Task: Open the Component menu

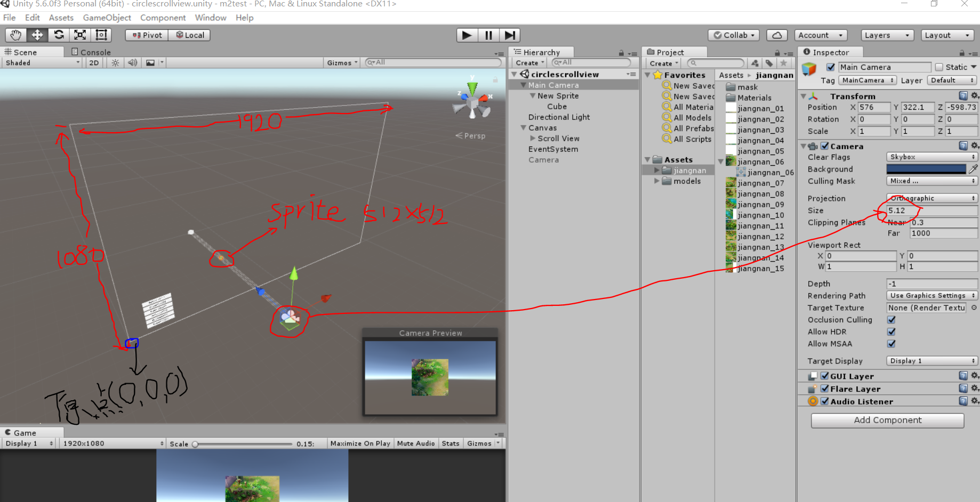Action: pos(163,18)
